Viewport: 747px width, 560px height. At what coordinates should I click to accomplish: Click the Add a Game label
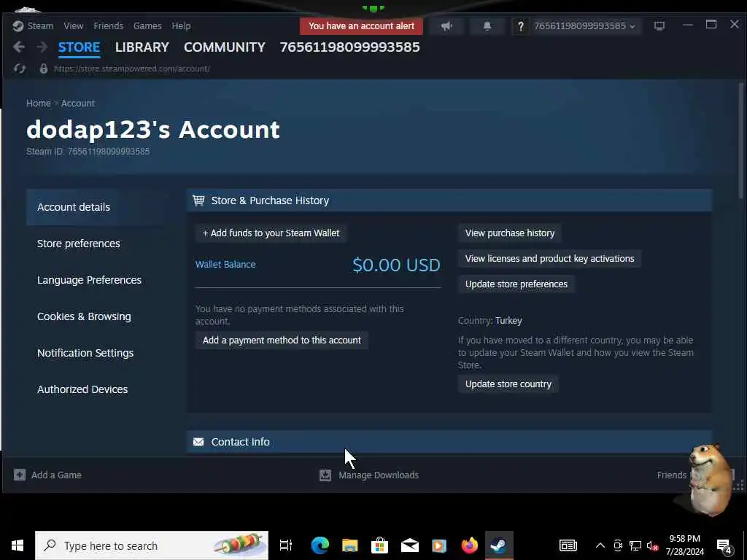(56, 475)
